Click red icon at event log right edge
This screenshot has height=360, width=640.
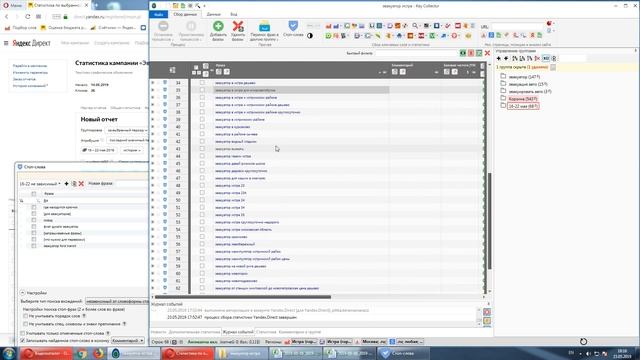(487, 312)
